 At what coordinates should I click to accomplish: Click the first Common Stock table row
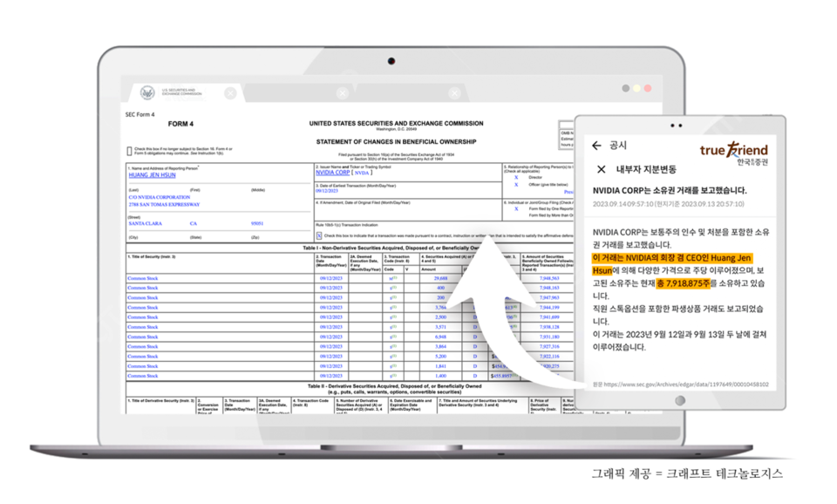(x=143, y=278)
